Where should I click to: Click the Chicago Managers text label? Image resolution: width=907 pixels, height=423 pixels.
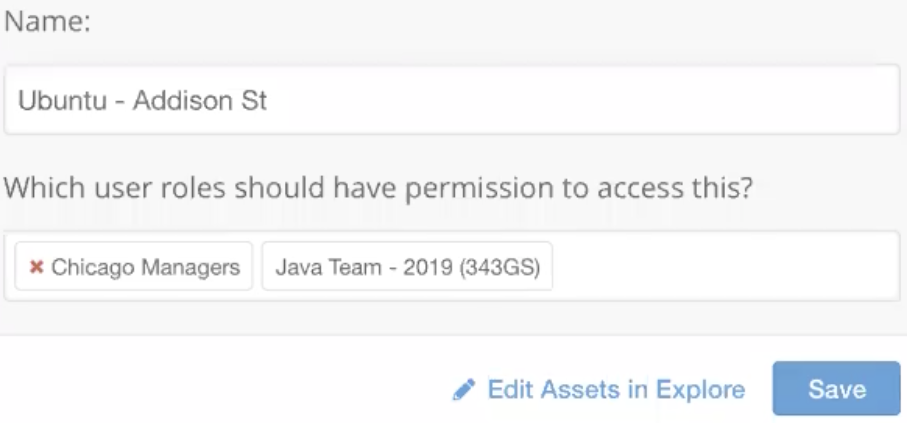pyautogui.click(x=145, y=267)
